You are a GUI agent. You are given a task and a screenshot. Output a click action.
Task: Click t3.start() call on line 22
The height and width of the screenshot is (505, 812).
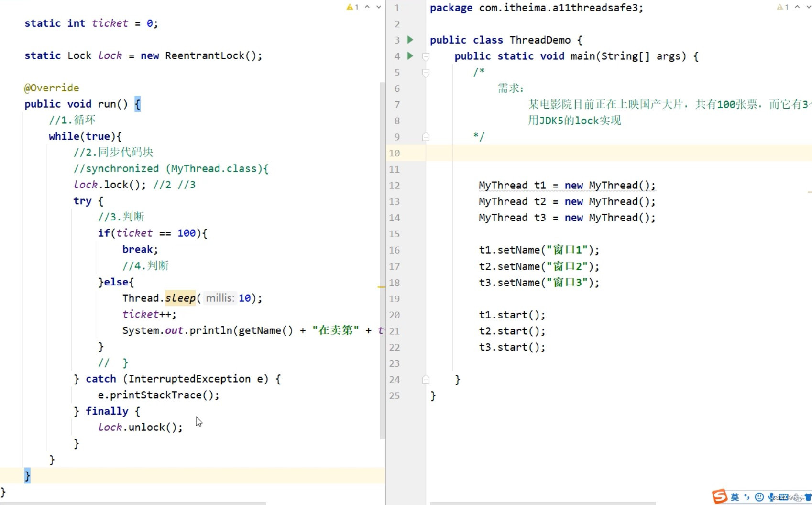[x=512, y=348]
